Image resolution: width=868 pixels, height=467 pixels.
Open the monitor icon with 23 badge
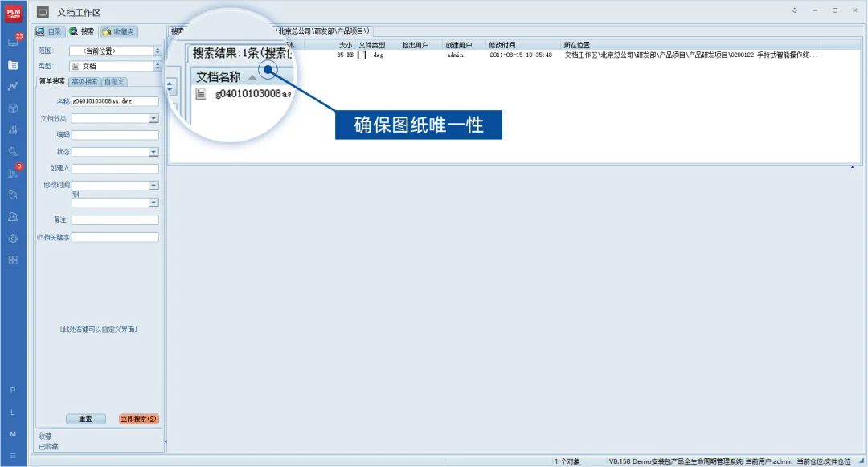pos(13,43)
